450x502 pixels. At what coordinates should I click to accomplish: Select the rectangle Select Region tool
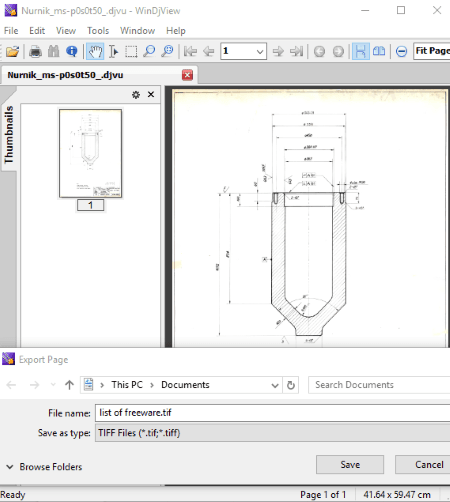[131, 51]
